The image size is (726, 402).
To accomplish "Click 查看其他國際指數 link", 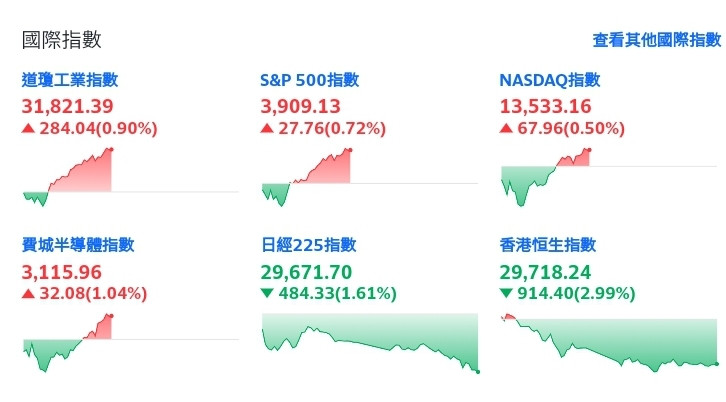I will tap(656, 41).
